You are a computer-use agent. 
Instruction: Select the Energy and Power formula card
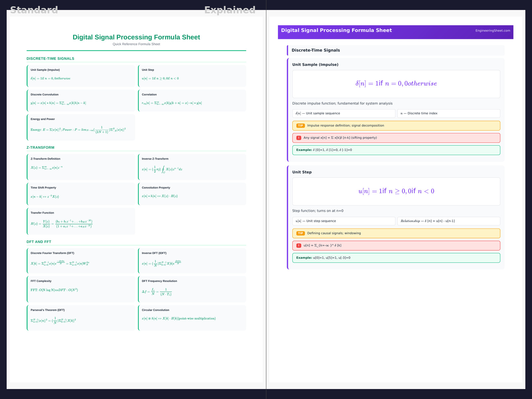[x=81, y=127]
